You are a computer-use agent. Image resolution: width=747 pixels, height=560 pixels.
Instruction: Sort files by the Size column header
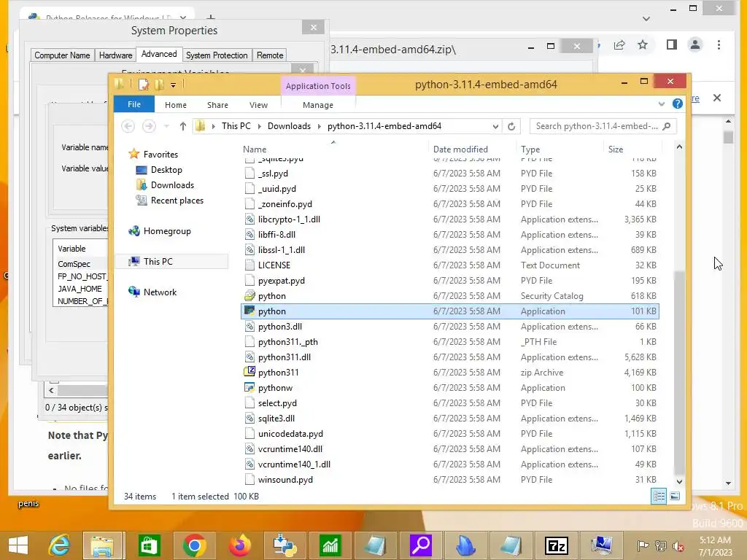click(x=633, y=149)
